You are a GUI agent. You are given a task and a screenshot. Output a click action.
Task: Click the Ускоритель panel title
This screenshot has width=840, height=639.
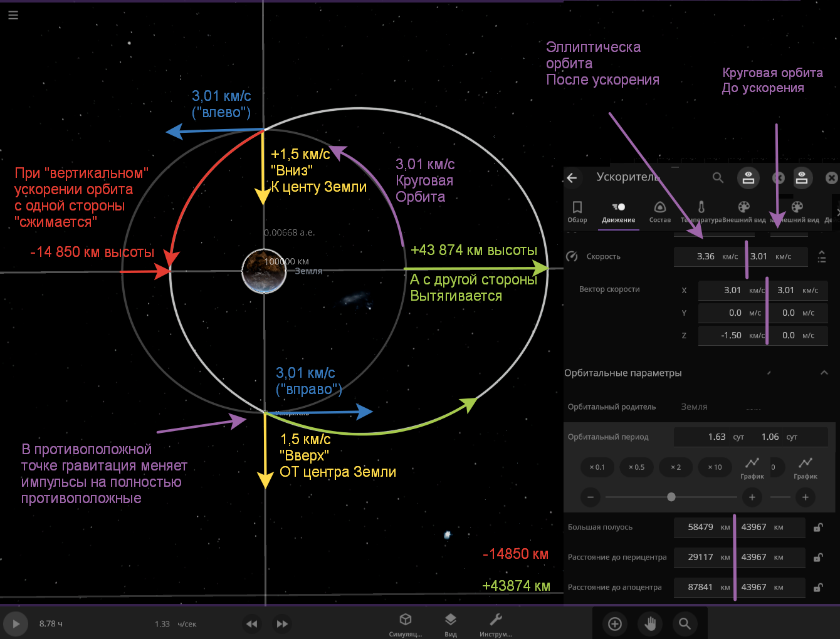[627, 177]
